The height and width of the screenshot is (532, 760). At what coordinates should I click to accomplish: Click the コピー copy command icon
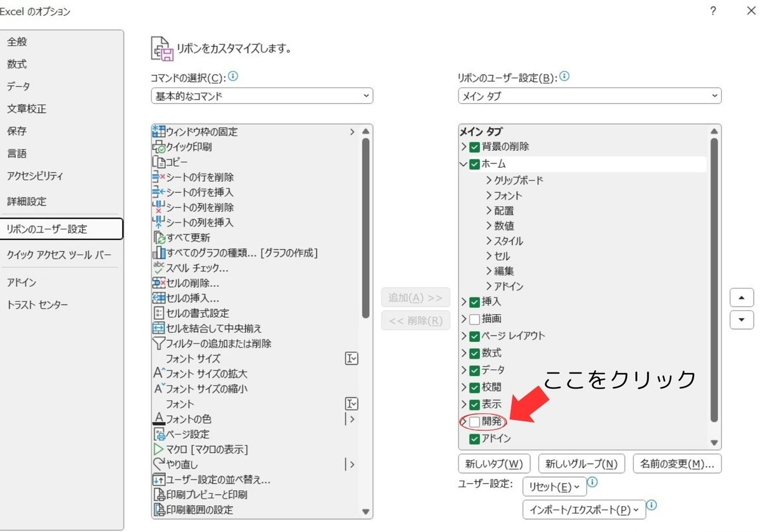[159, 162]
